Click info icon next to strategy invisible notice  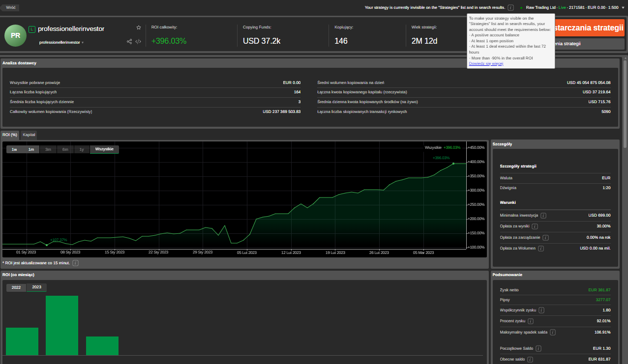point(510,7)
